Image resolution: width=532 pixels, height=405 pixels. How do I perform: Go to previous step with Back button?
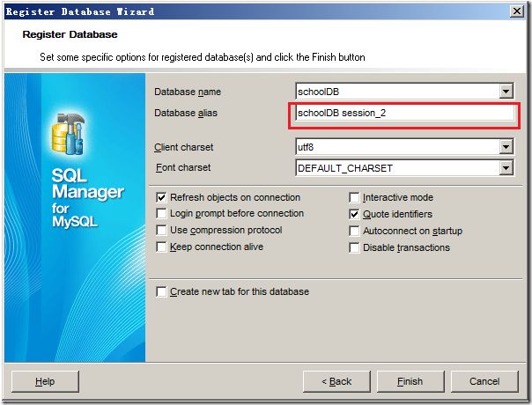(336, 381)
